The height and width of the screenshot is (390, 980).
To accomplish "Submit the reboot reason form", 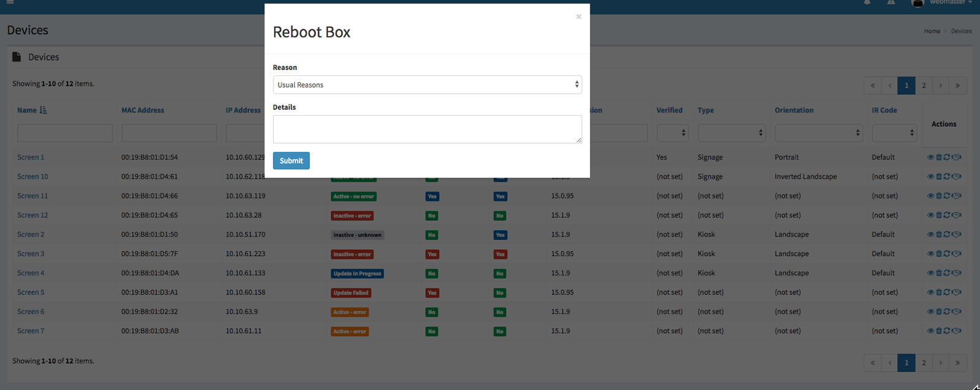I will coord(291,160).
